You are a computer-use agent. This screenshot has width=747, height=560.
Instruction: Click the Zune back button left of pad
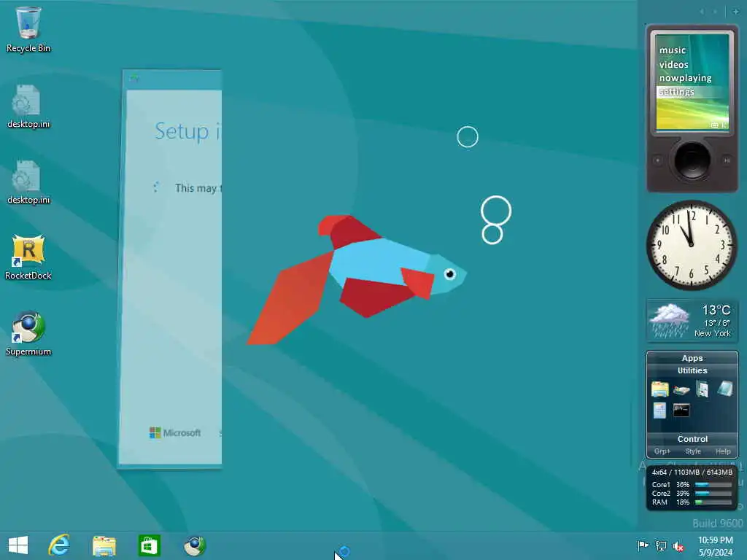658,160
